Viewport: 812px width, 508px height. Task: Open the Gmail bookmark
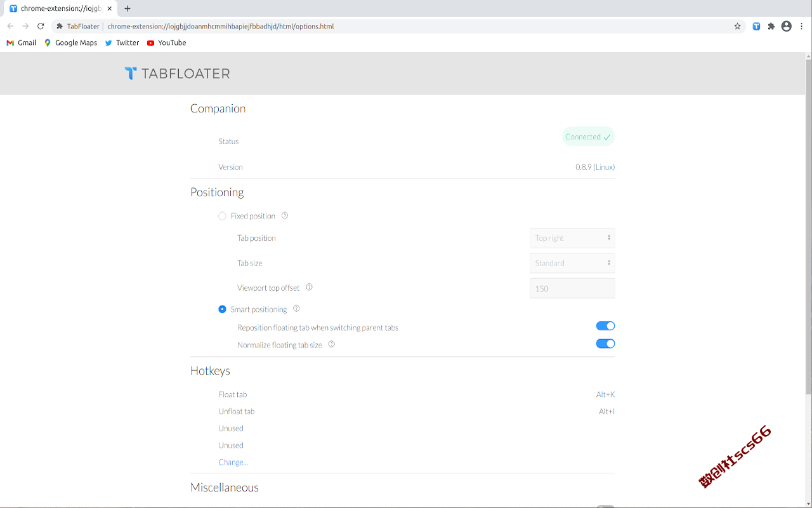tap(21, 43)
